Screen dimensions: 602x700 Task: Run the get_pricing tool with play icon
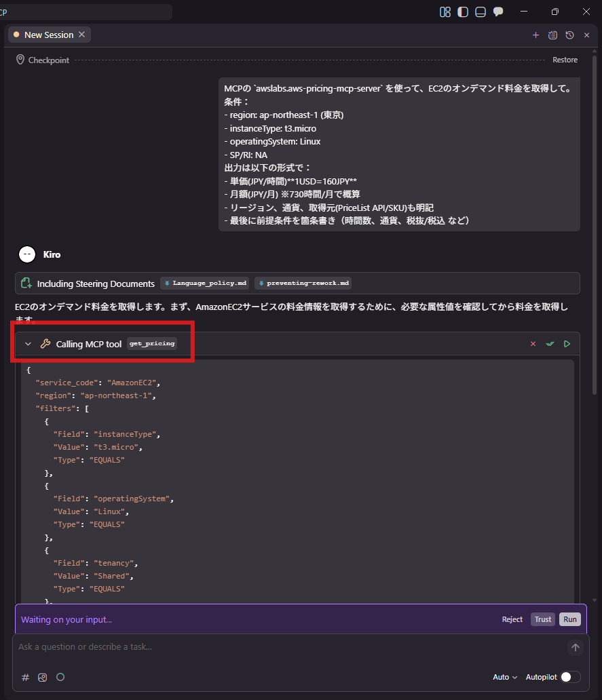[x=567, y=344]
